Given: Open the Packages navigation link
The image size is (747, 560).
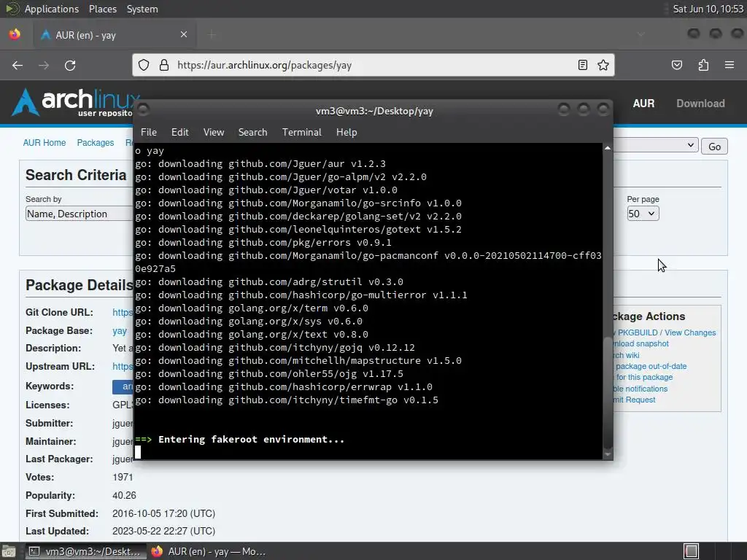Looking at the screenshot, I should [x=96, y=142].
